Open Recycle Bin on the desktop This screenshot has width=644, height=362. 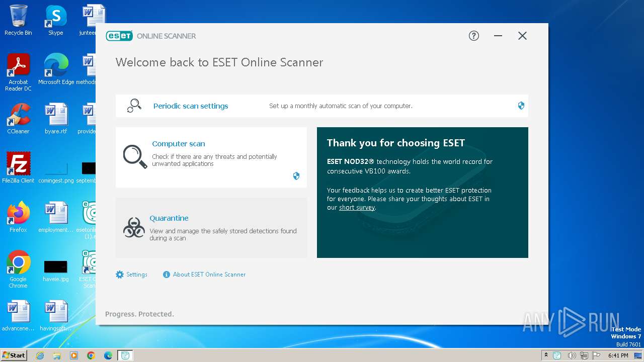tap(18, 20)
